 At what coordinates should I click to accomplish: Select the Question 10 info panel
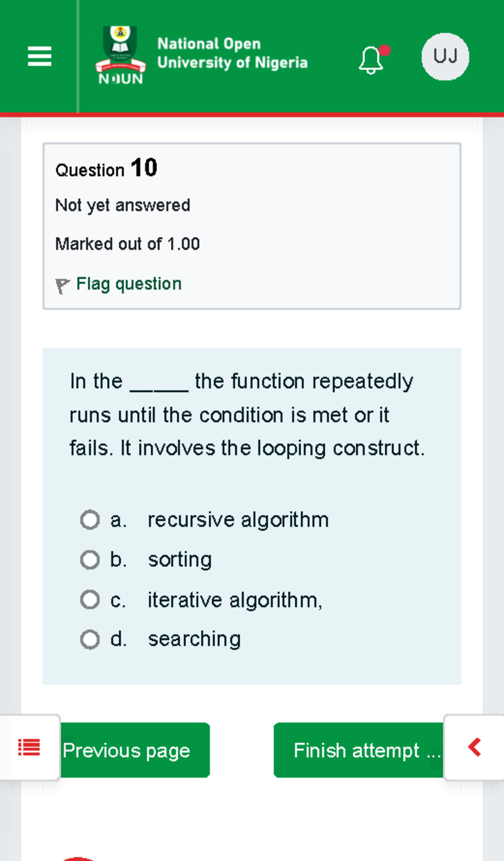252,226
